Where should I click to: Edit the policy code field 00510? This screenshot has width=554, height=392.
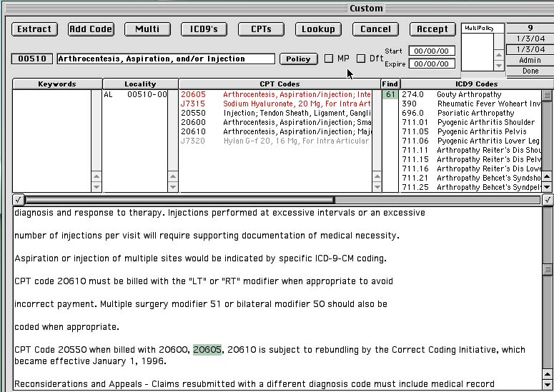[32, 59]
